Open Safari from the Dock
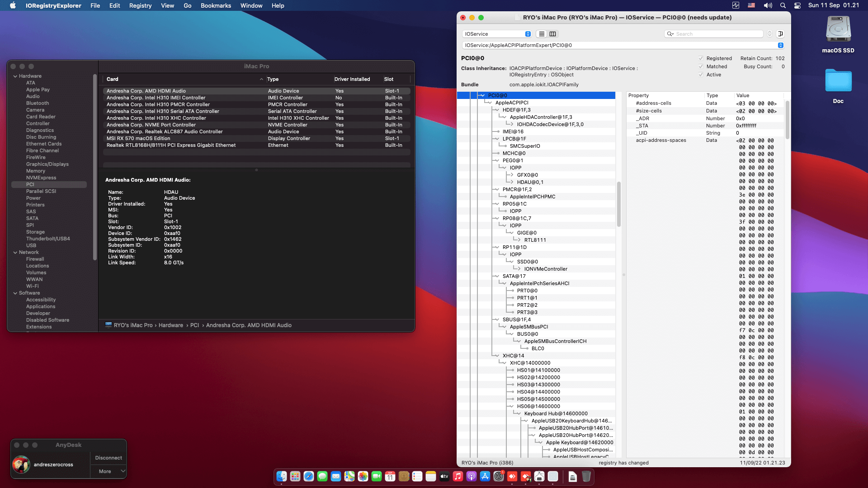868x488 pixels. click(309, 476)
